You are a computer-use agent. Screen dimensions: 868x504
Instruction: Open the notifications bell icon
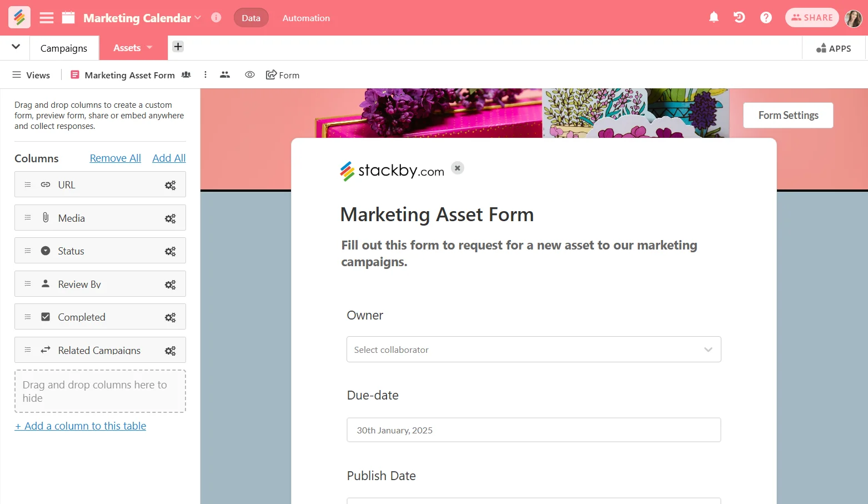(714, 17)
